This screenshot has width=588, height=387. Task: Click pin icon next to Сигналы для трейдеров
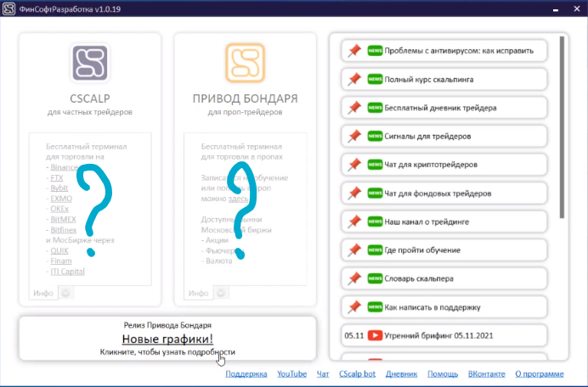(x=354, y=136)
